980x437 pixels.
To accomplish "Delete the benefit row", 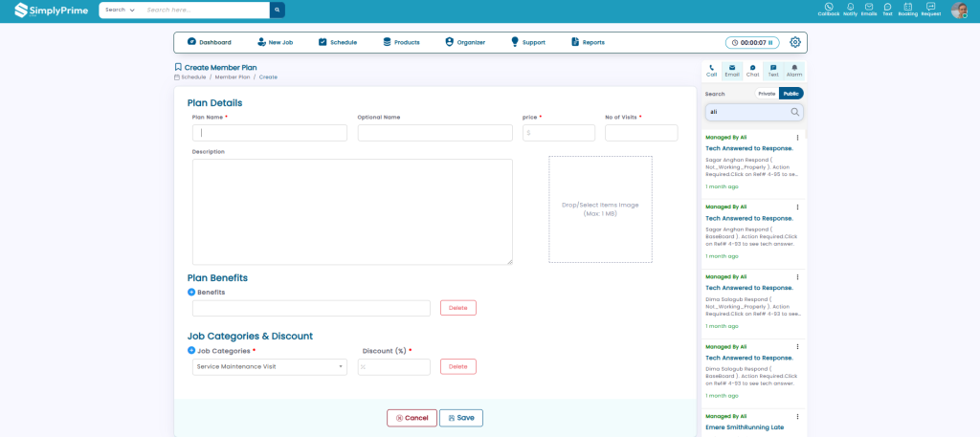I will (458, 308).
